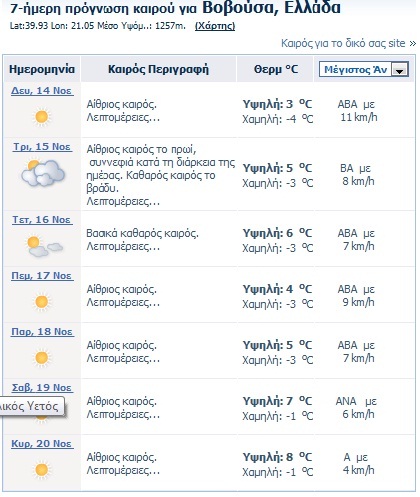Open Καιρός για το δικό σας site link
Viewport: 420px width, 497px height.
(x=348, y=43)
